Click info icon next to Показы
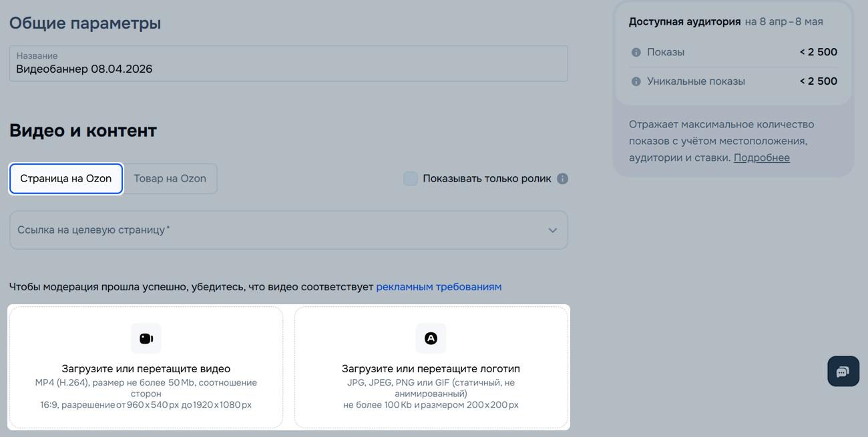Image resolution: width=868 pixels, height=437 pixels. point(636,52)
